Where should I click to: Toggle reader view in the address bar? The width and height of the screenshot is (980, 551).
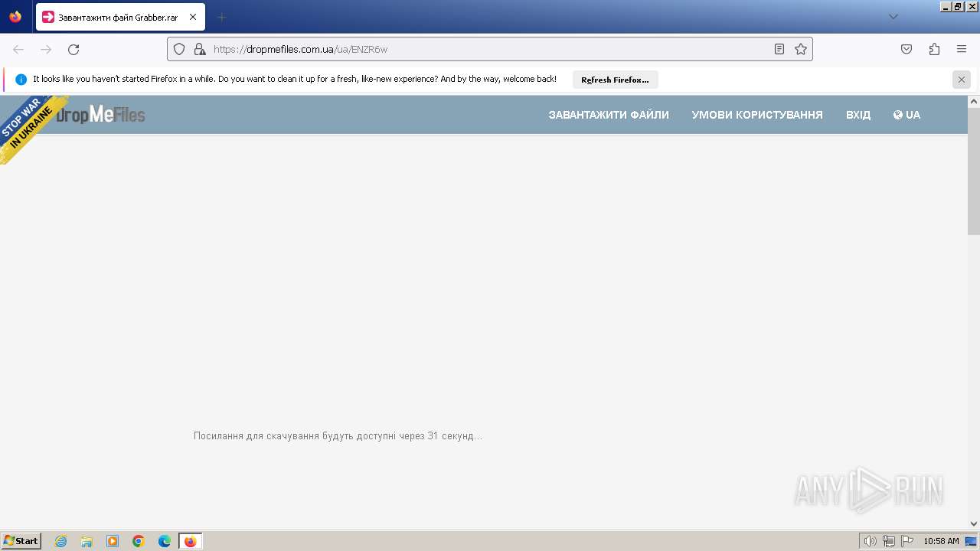tap(779, 49)
